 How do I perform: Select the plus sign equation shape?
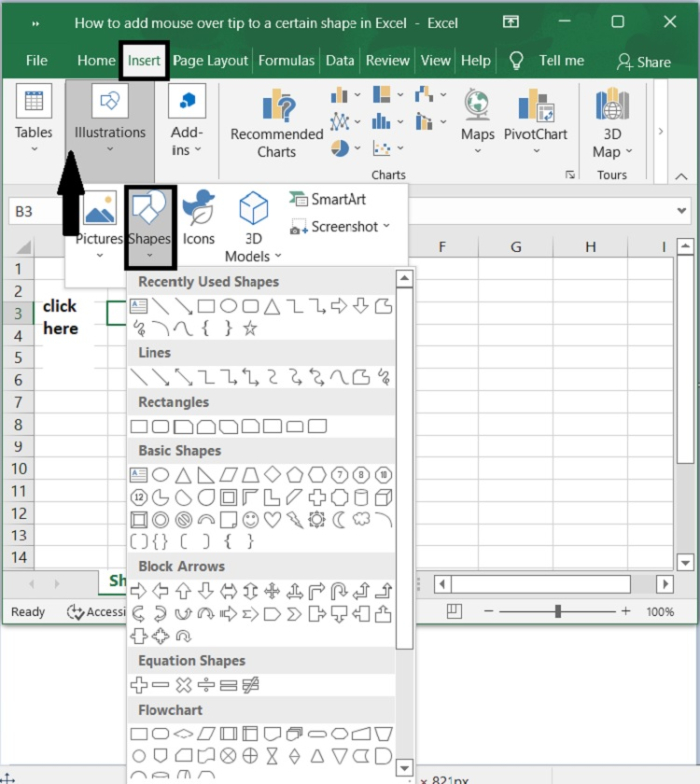(x=138, y=685)
